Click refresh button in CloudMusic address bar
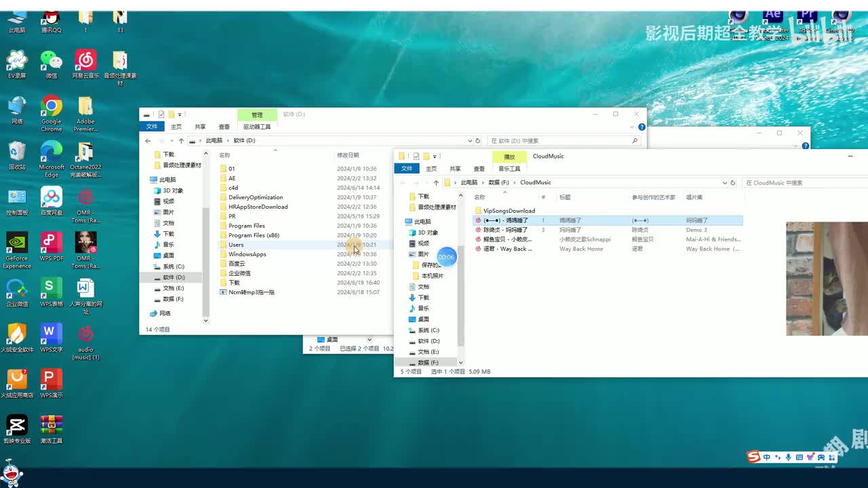Viewport: 868px width, 488px height. tap(732, 183)
